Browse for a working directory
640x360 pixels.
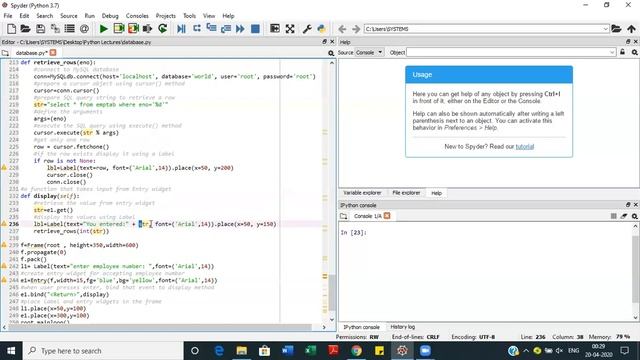pos(616,29)
